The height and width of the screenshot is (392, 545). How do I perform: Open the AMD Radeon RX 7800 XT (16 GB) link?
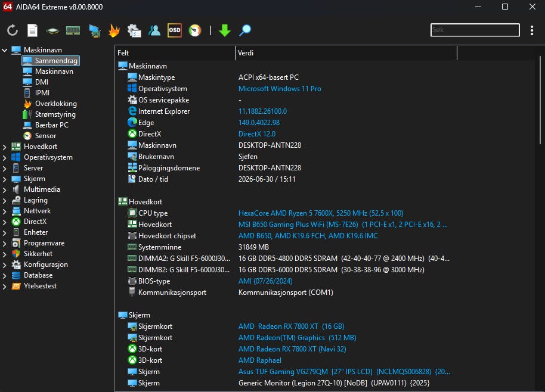coord(291,326)
